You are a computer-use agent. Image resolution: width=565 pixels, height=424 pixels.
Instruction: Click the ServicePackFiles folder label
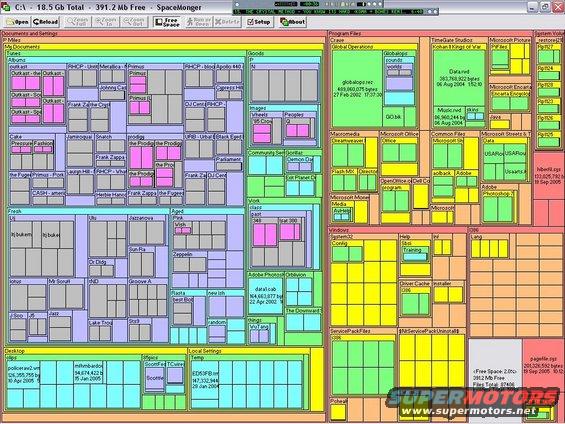[x=351, y=331]
